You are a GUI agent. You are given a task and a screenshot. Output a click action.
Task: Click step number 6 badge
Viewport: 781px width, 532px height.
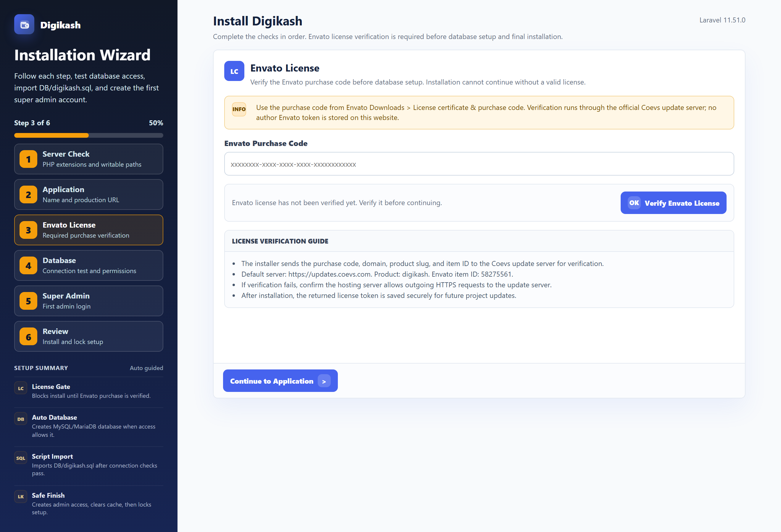coord(28,337)
